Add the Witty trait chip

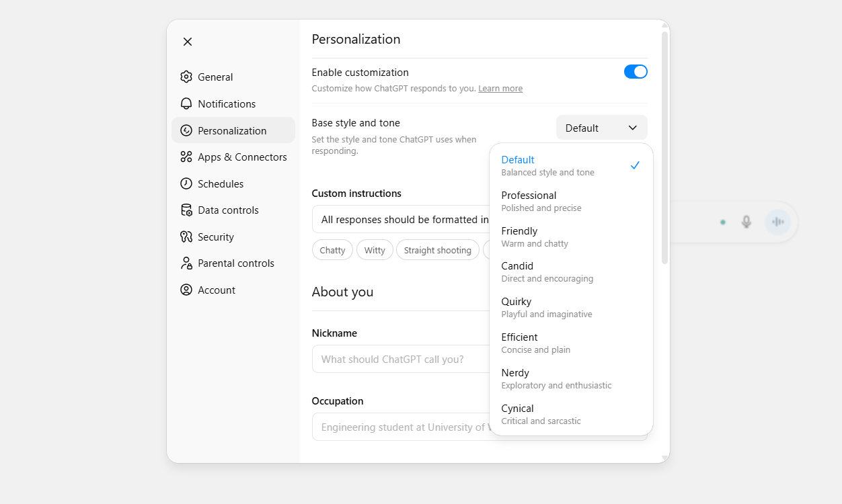375,250
